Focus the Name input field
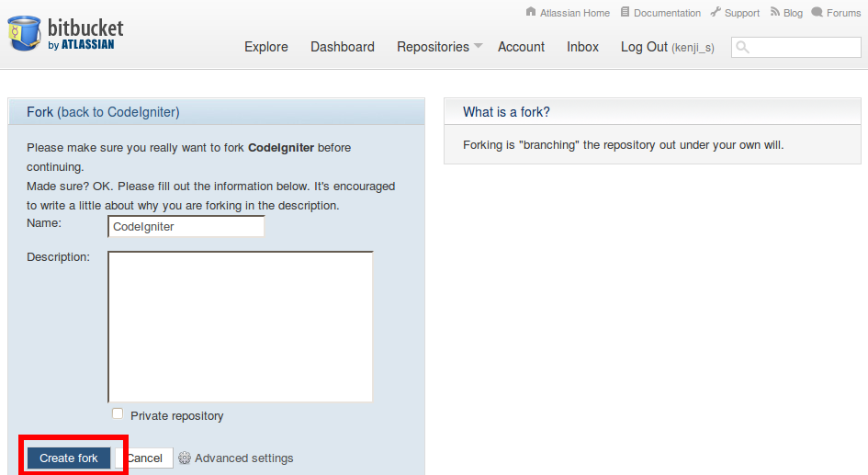 (x=186, y=226)
